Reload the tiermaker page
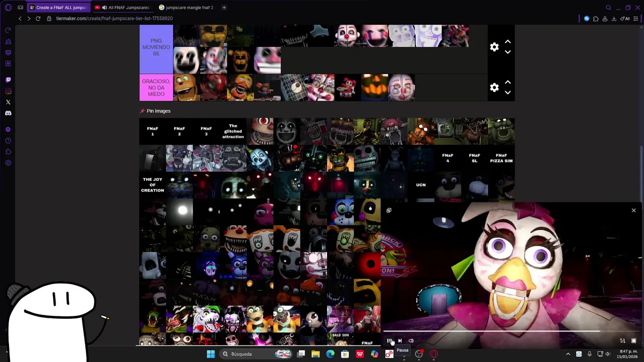Viewport: 644px width, 362px height. tap(38, 19)
